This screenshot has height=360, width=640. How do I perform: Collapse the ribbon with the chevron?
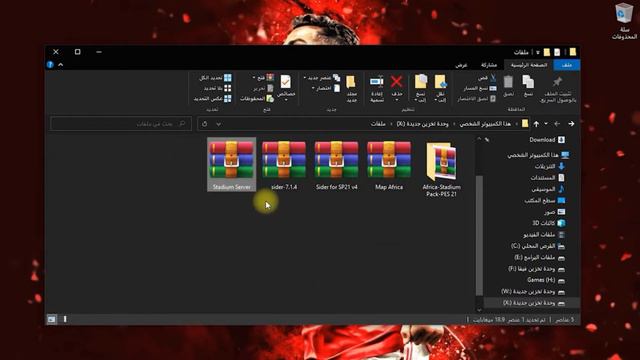point(61,64)
